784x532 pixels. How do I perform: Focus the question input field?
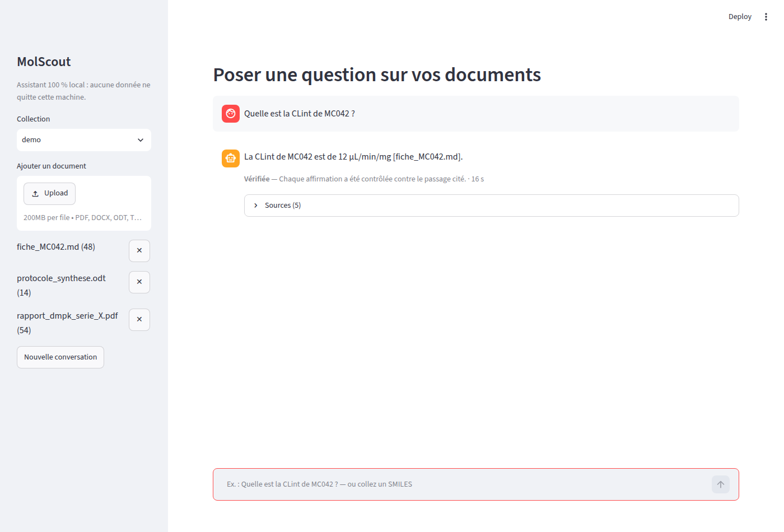pos(465,484)
